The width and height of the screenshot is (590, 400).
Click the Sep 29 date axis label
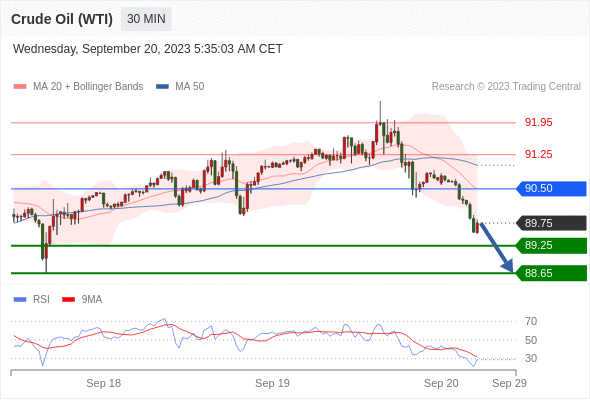[x=509, y=383]
